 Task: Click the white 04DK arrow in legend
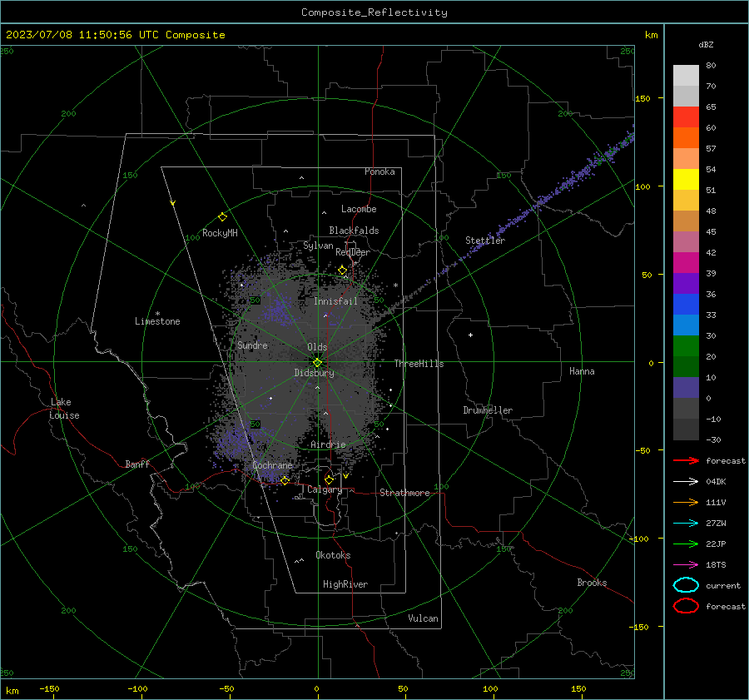686,481
